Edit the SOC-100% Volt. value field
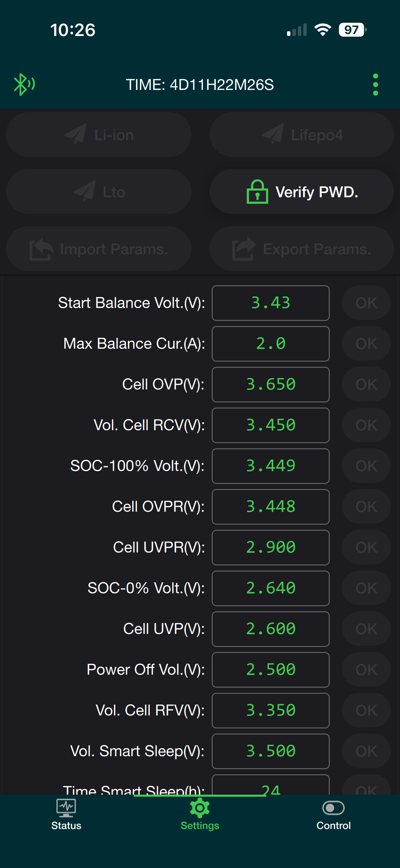Screen dimensions: 400x868 tap(271, 466)
